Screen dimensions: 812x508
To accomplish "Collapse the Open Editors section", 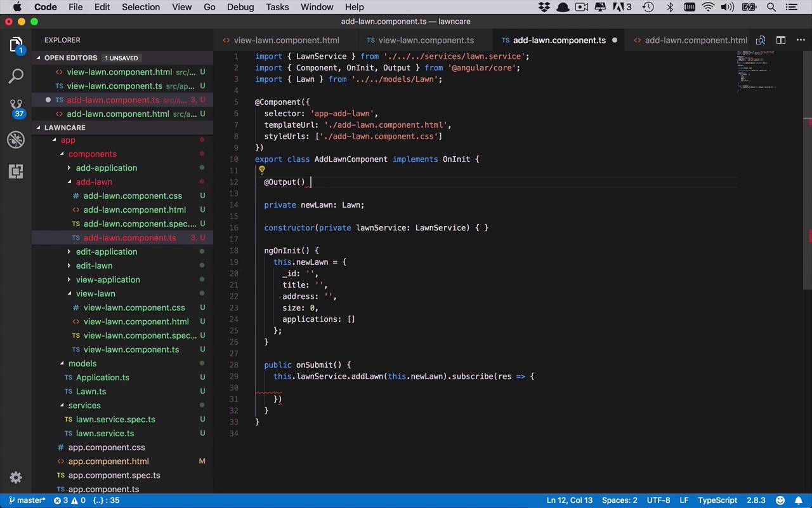I will click(x=70, y=58).
